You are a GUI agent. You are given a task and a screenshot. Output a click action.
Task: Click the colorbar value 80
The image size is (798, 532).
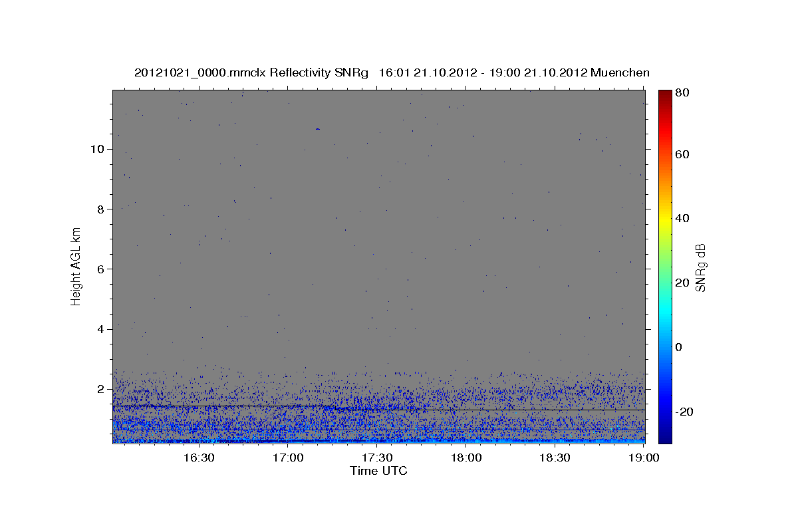click(683, 93)
